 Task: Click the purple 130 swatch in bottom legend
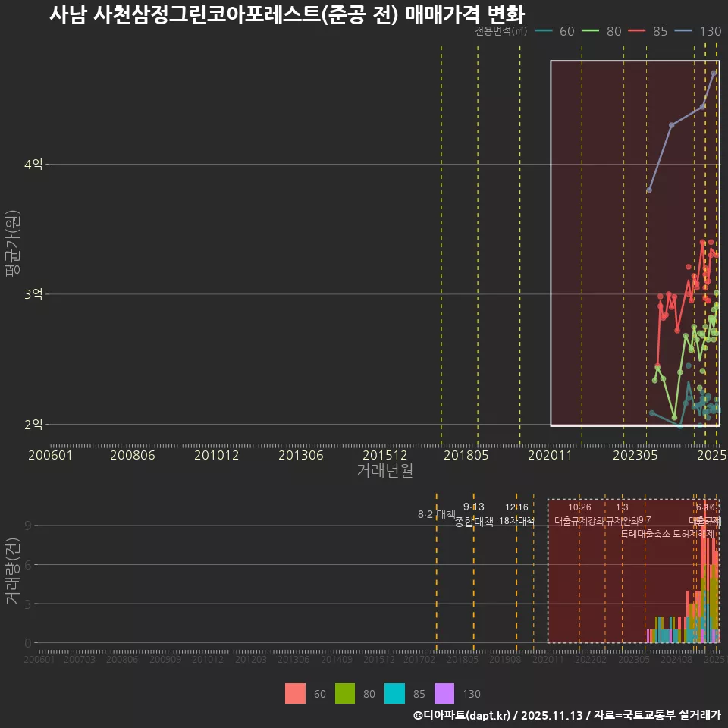click(x=444, y=693)
